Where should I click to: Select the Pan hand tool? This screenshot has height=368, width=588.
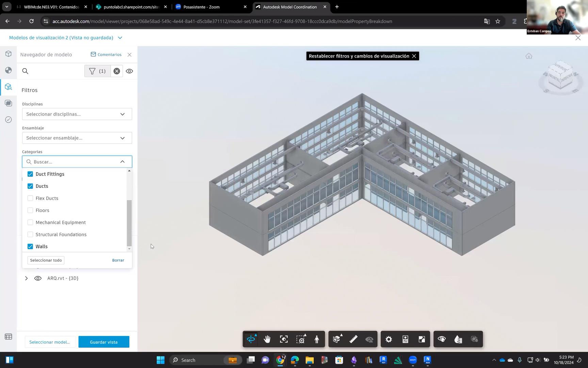click(x=267, y=339)
